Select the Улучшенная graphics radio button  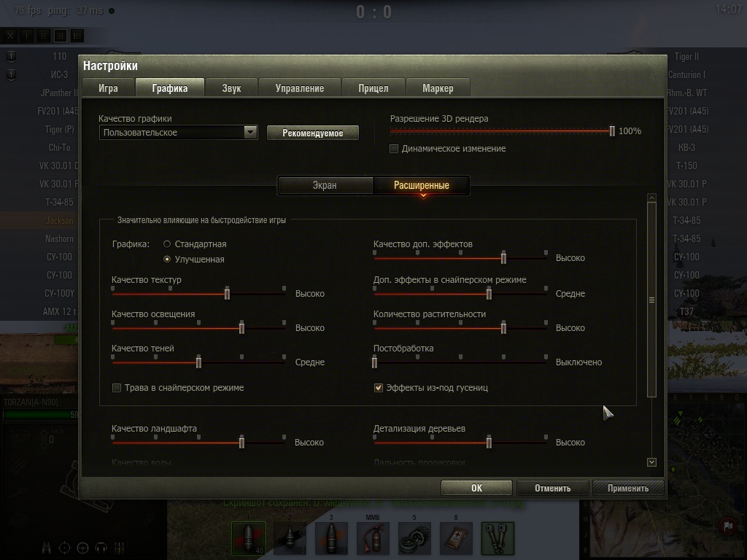point(167,259)
